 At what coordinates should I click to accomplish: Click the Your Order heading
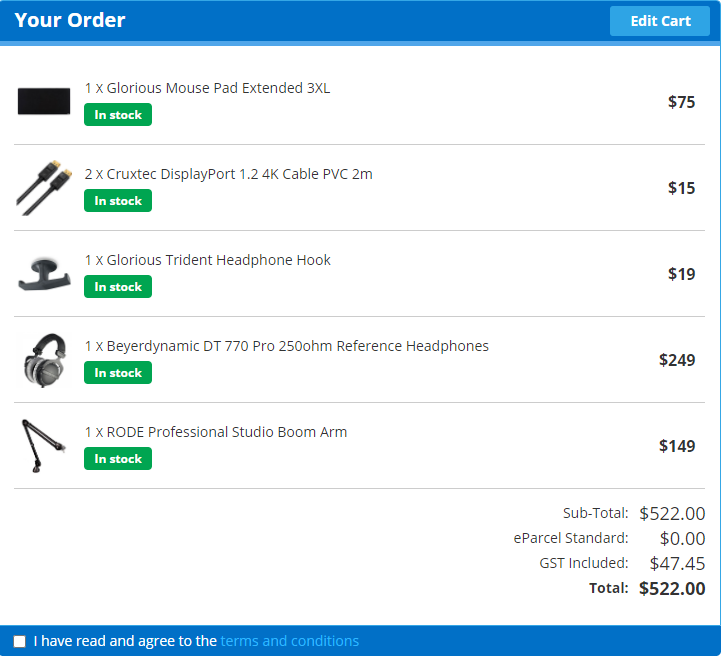click(70, 20)
